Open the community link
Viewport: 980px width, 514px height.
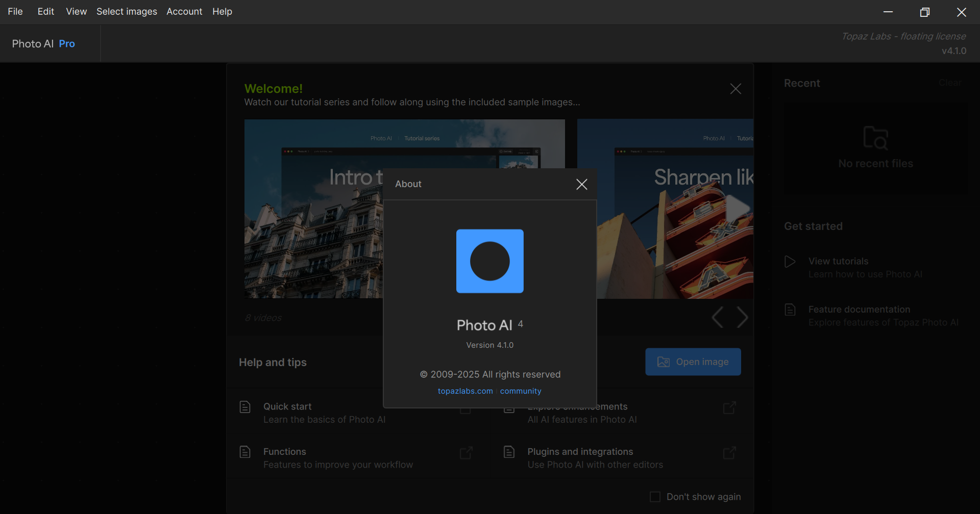coord(521,391)
